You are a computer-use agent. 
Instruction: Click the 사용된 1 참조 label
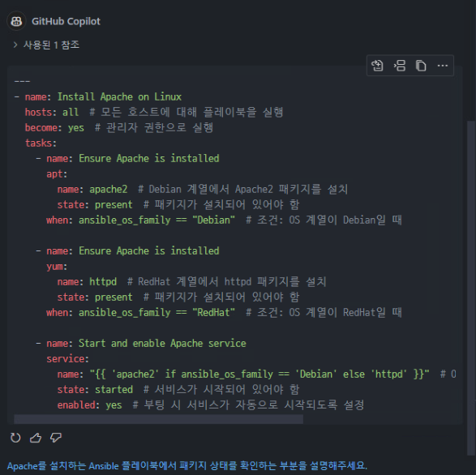51,45
